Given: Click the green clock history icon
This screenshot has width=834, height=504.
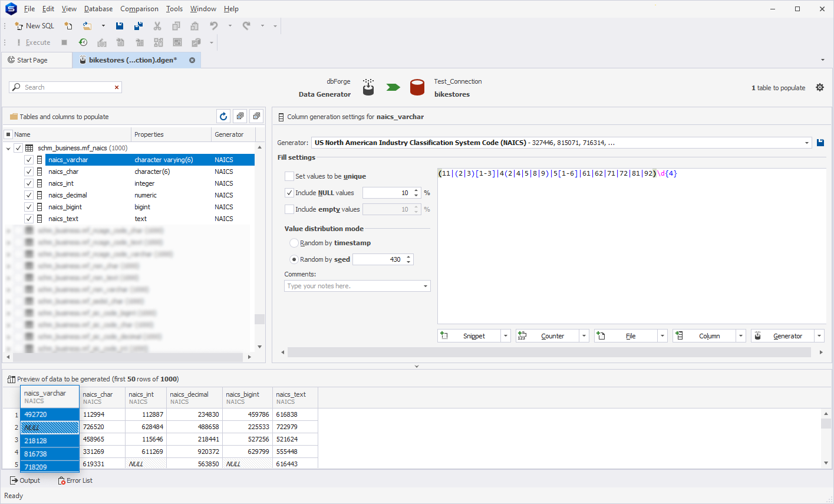Looking at the screenshot, I should [83, 42].
